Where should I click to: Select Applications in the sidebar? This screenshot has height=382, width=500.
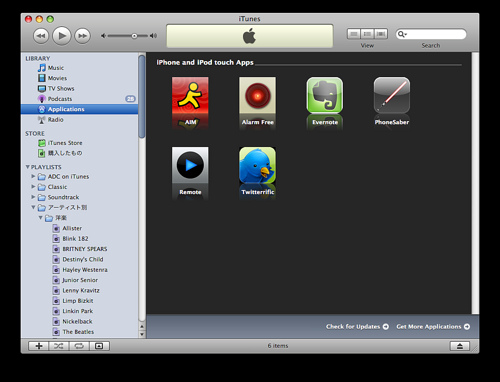(79, 109)
